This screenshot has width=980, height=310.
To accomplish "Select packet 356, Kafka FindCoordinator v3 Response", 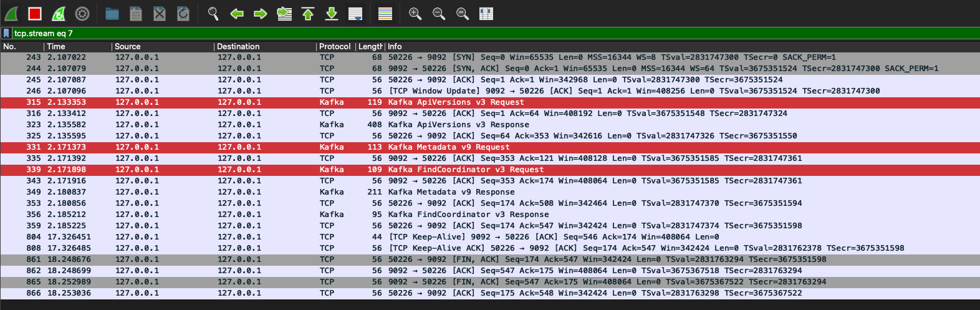I will 490,215.
